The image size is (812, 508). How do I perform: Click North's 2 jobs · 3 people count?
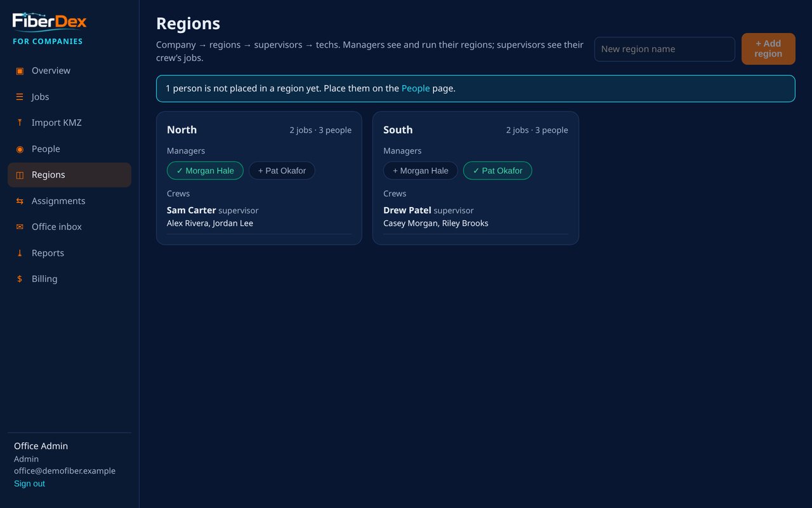click(320, 130)
